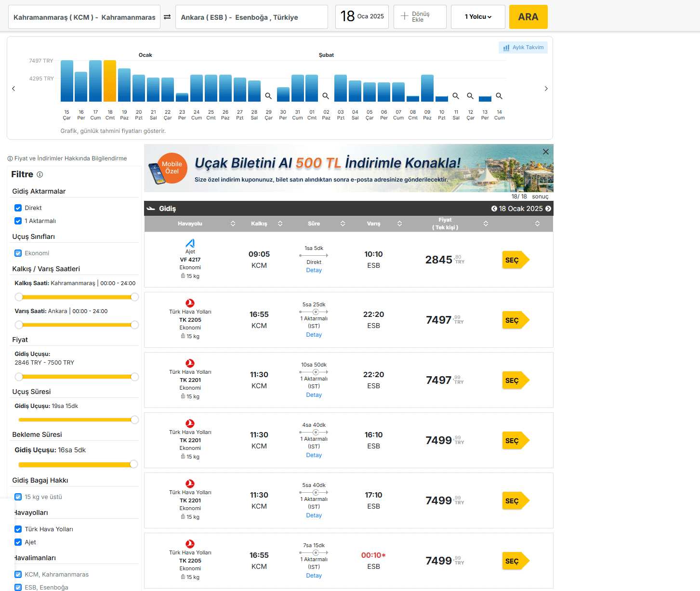Open Aylık Takvim monthly calendar
The image size is (700, 591).
tap(523, 47)
